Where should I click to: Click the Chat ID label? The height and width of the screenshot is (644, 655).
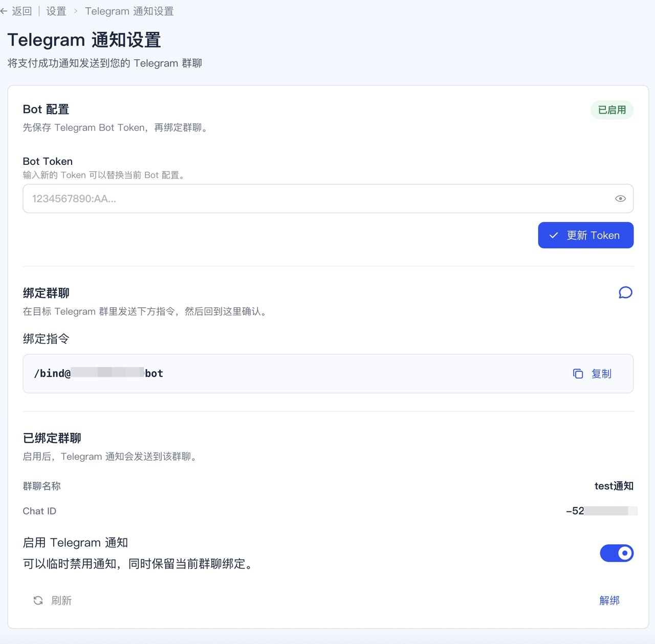(x=39, y=511)
